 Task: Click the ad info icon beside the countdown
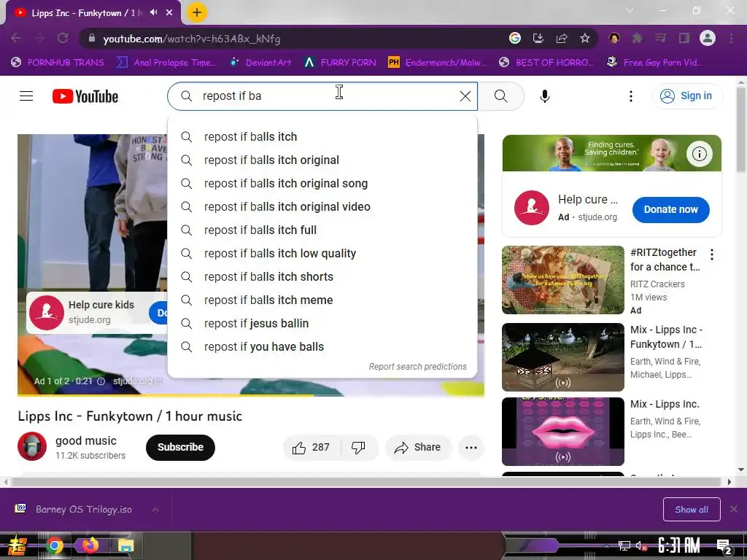[101, 381]
